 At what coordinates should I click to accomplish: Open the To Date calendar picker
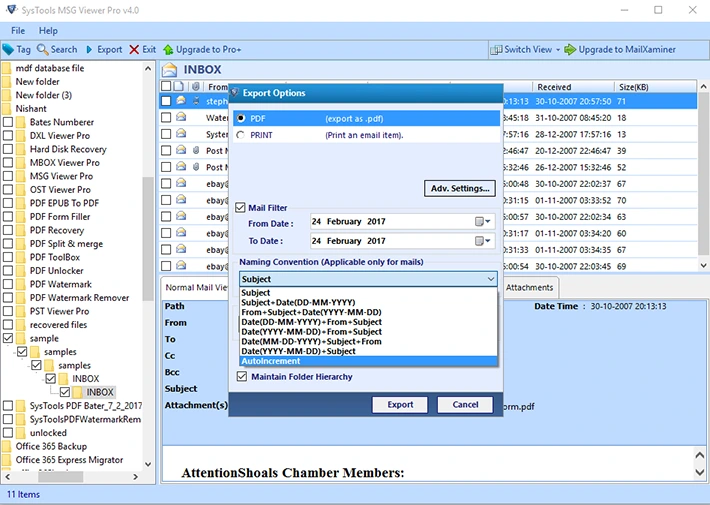tap(482, 241)
